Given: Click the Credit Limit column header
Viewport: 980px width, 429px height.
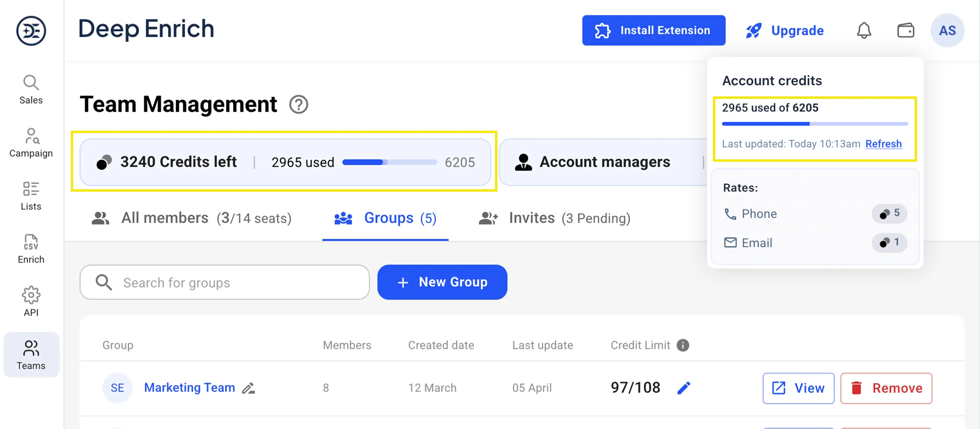Looking at the screenshot, I should tap(640, 345).
